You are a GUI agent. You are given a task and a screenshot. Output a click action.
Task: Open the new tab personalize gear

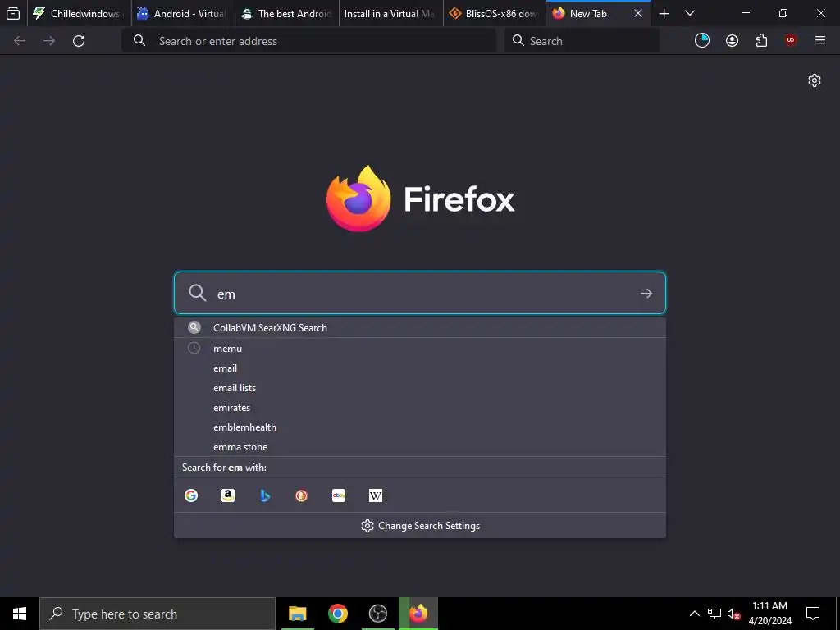pyautogui.click(x=815, y=80)
